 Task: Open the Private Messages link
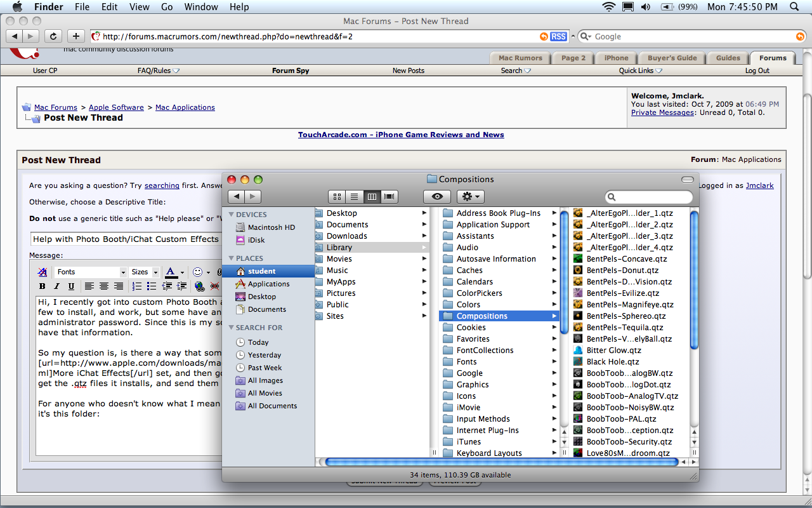662,112
